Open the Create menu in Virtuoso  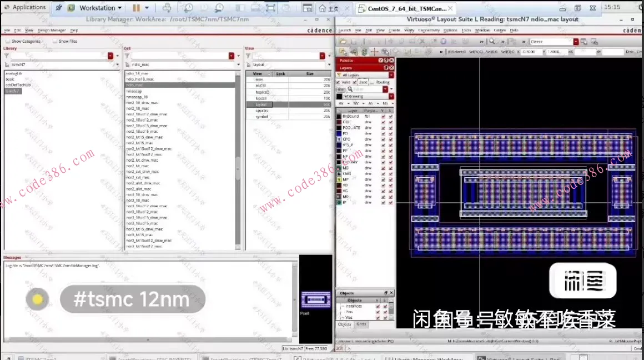coord(394,31)
